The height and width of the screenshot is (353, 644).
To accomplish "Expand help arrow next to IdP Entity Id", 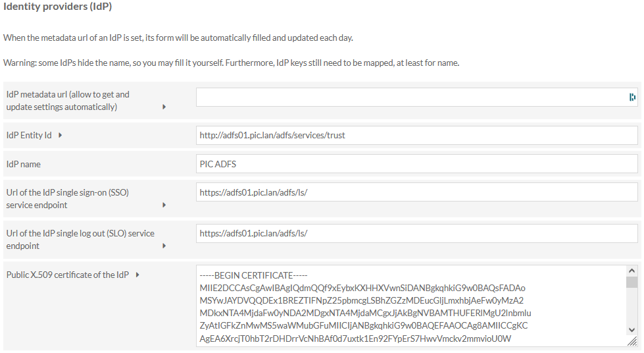I will (x=60, y=136).
